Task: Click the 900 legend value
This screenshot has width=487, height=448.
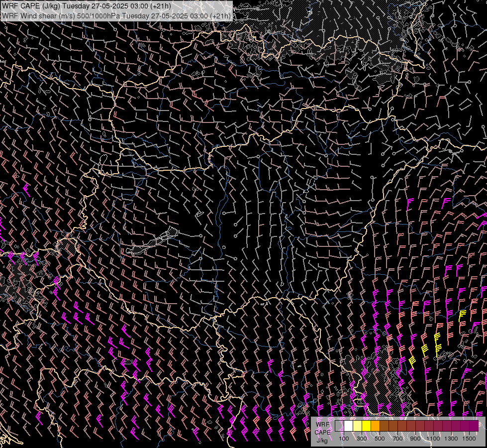Action: click(x=415, y=439)
